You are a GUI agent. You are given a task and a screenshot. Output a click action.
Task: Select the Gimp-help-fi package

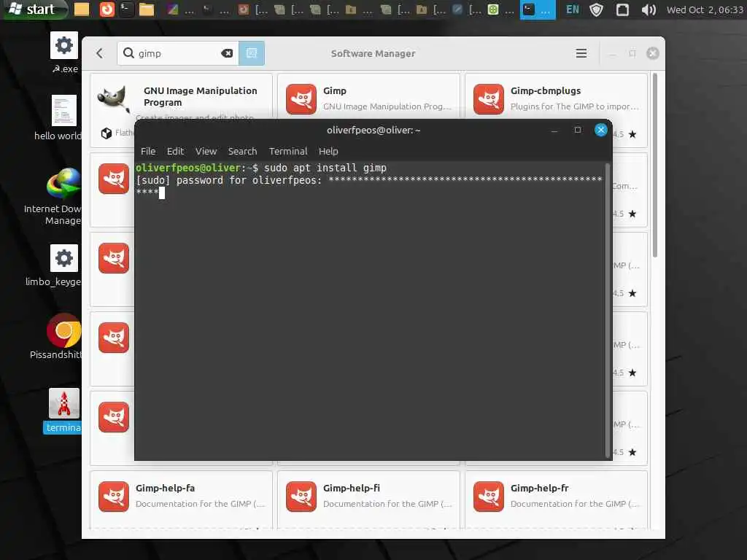click(x=368, y=500)
